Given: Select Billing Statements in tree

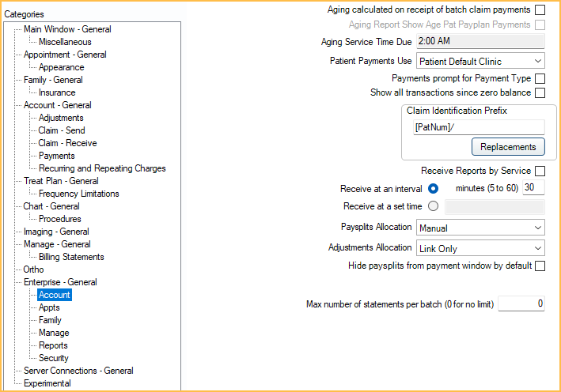Looking at the screenshot, I should [71, 257].
